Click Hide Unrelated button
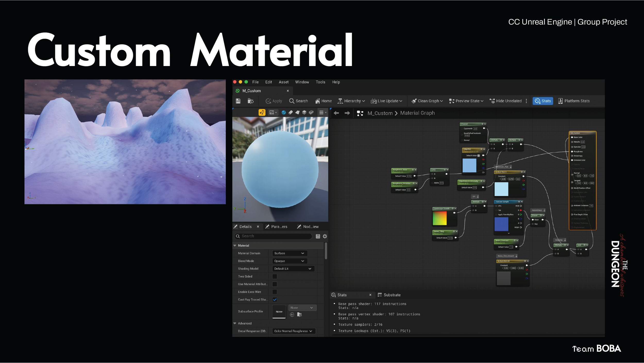This screenshot has height=363, width=644. click(x=505, y=101)
